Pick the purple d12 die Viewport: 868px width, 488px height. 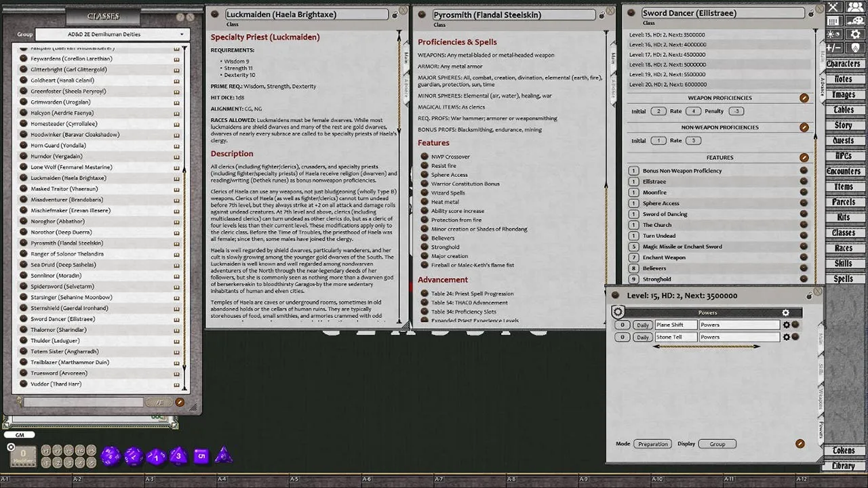[134, 455]
